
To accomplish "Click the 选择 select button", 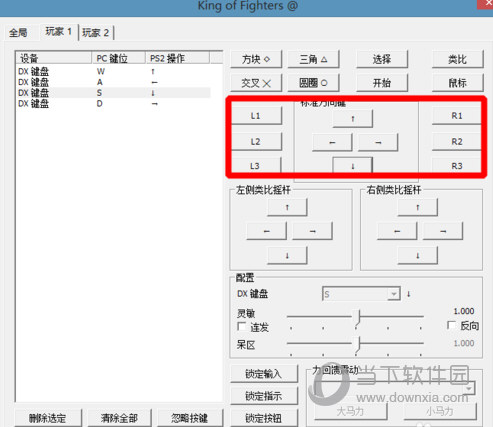I will coord(382,59).
